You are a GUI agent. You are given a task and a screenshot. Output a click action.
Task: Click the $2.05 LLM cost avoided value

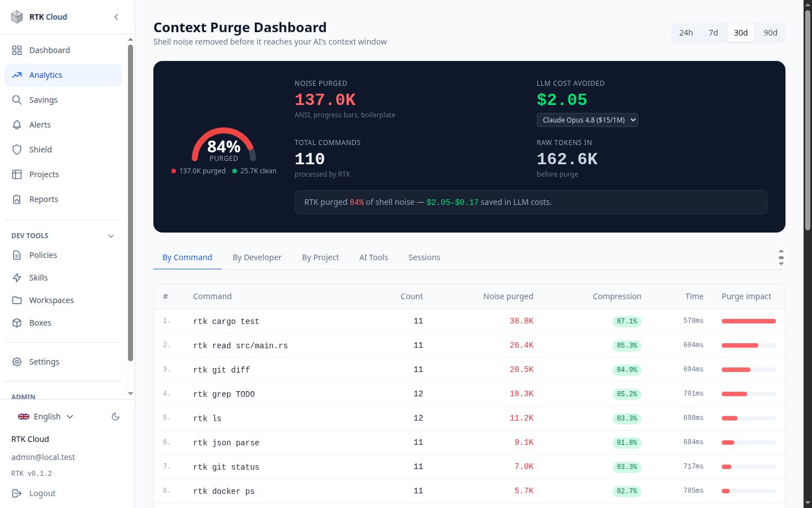click(562, 100)
